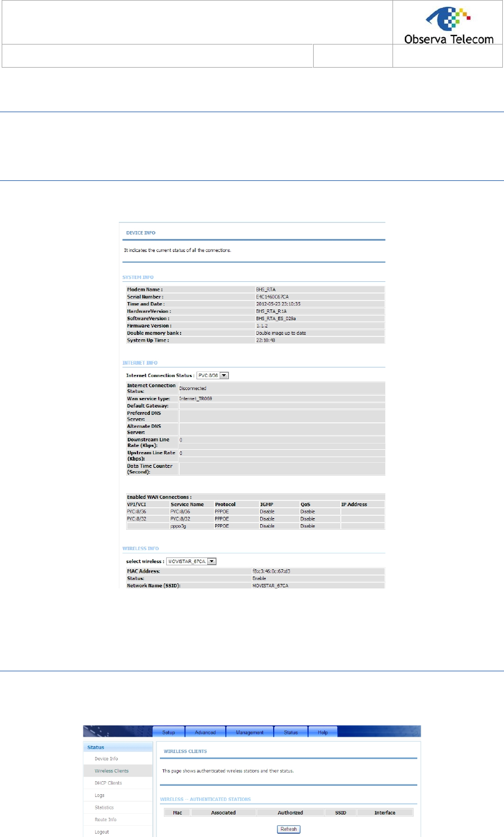Screen dimensions: 504x837
Task: Select Device Info in Status sidebar
Action: point(106,759)
